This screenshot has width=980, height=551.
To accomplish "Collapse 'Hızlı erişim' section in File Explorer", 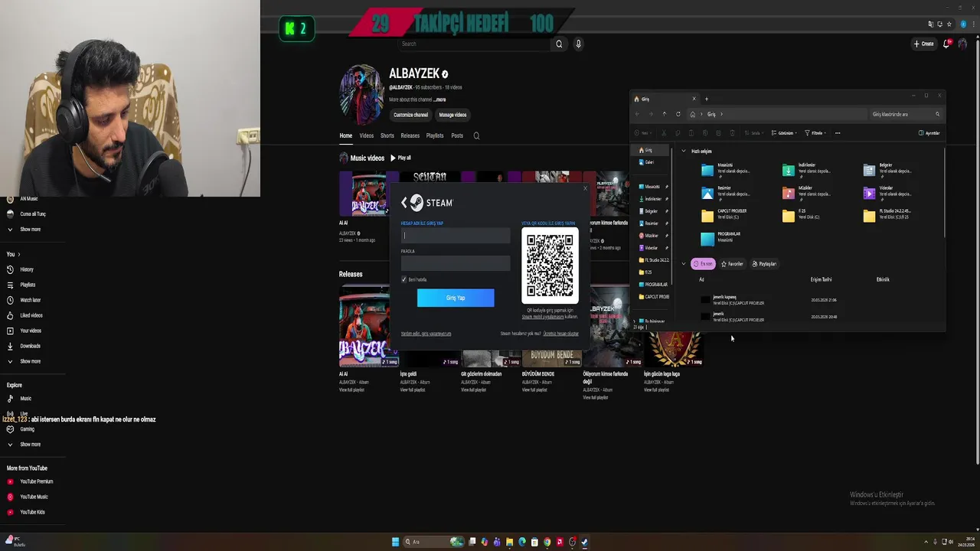I will point(684,152).
